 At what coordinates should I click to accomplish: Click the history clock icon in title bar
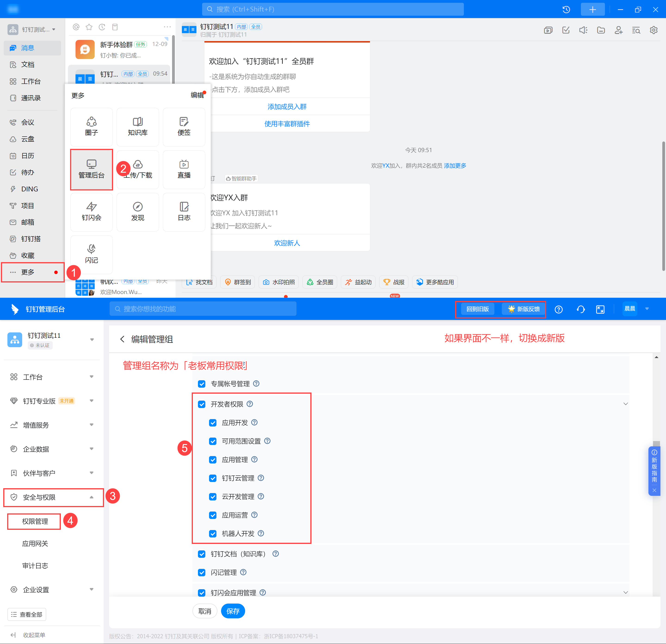coord(566,9)
